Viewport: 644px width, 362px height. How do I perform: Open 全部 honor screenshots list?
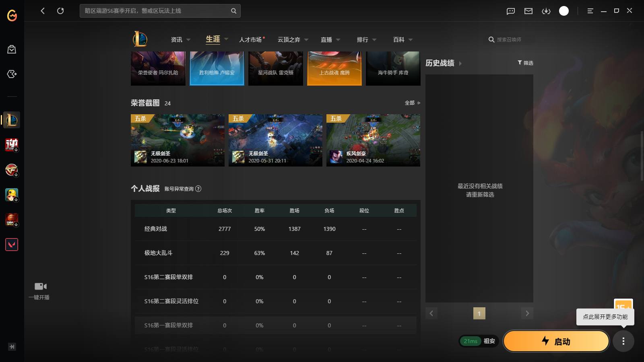pos(412,103)
